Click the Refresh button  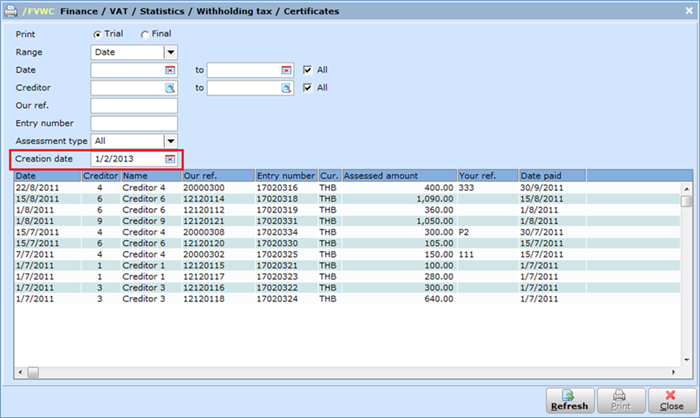pyautogui.click(x=570, y=401)
